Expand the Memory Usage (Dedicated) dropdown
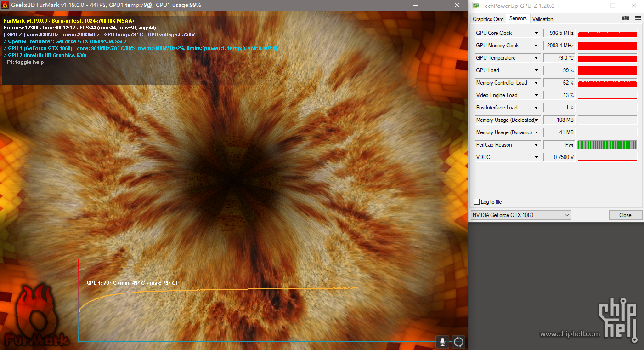Image resolution: width=644 pixels, height=350 pixels. tap(536, 120)
